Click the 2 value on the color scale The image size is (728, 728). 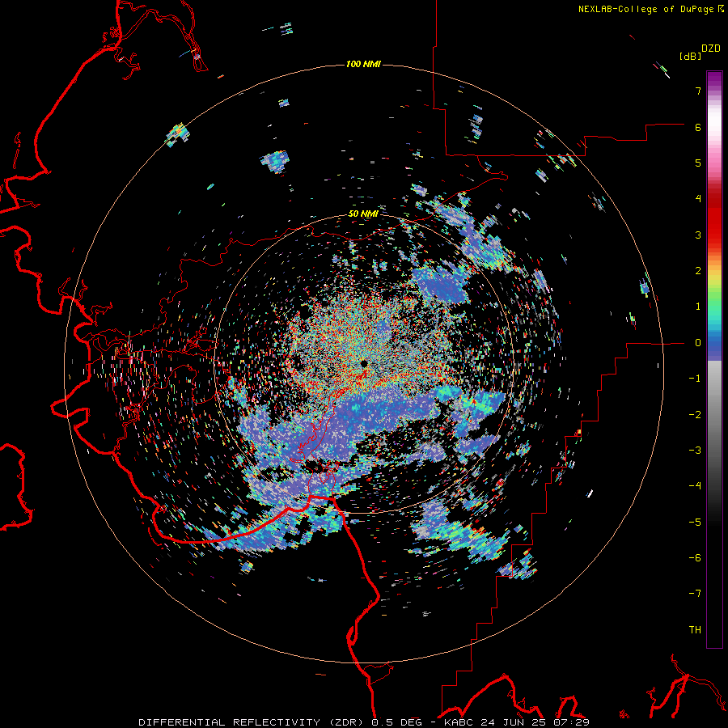click(698, 271)
